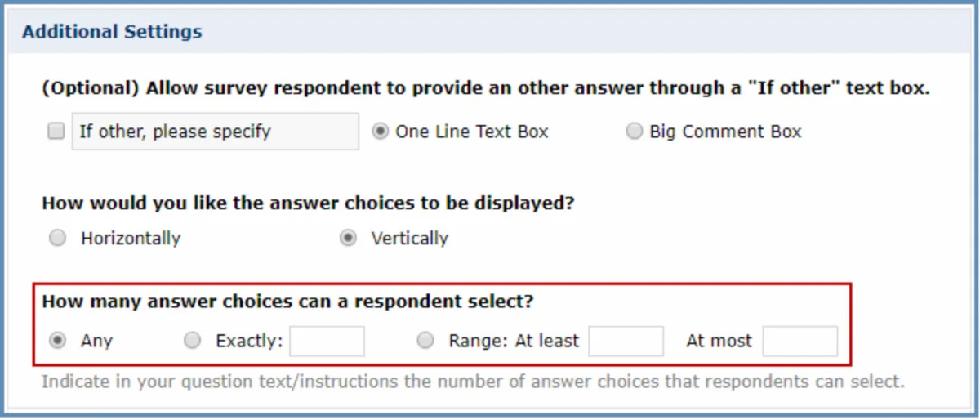Choose the Big Comment Box radio button
The image size is (980, 420).
point(634,132)
